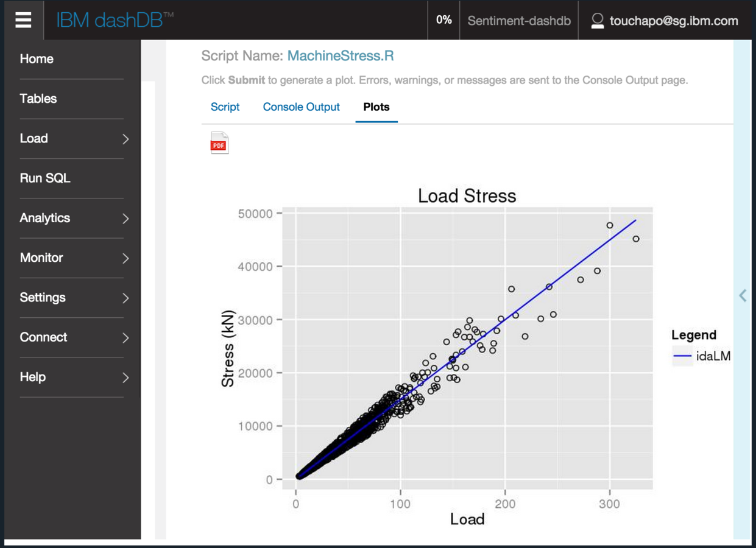Select the Help sidebar item

click(33, 377)
